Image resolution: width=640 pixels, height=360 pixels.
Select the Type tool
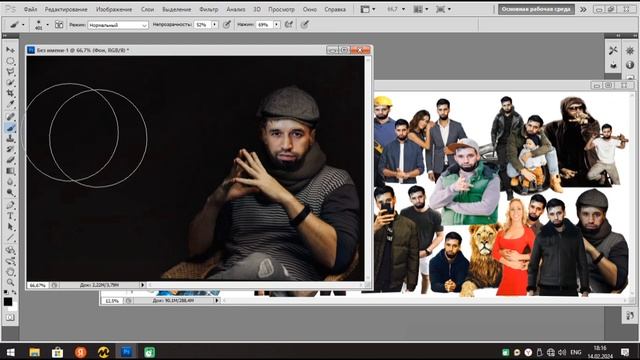tap(10, 216)
